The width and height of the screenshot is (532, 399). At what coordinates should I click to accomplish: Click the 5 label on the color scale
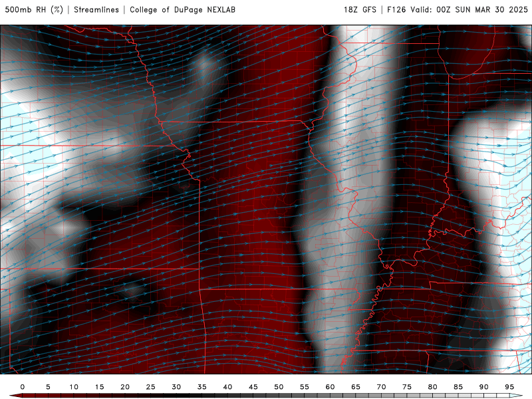[x=48, y=387]
